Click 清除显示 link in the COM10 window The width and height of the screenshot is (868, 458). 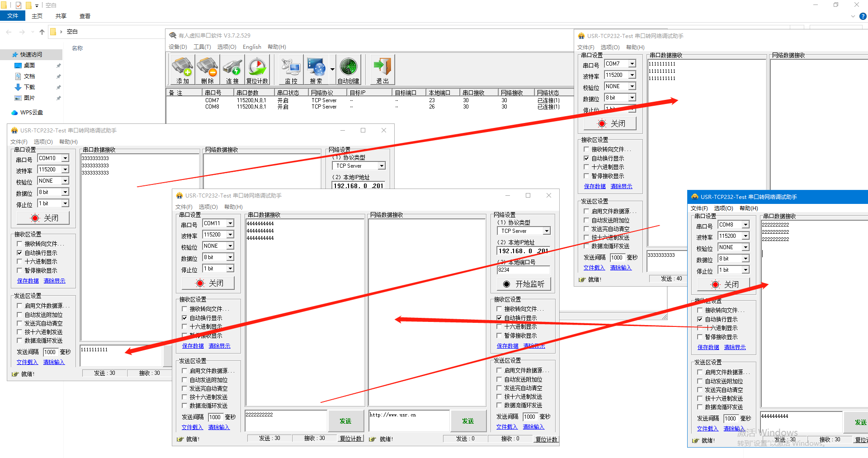pyautogui.click(x=54, y=281)
